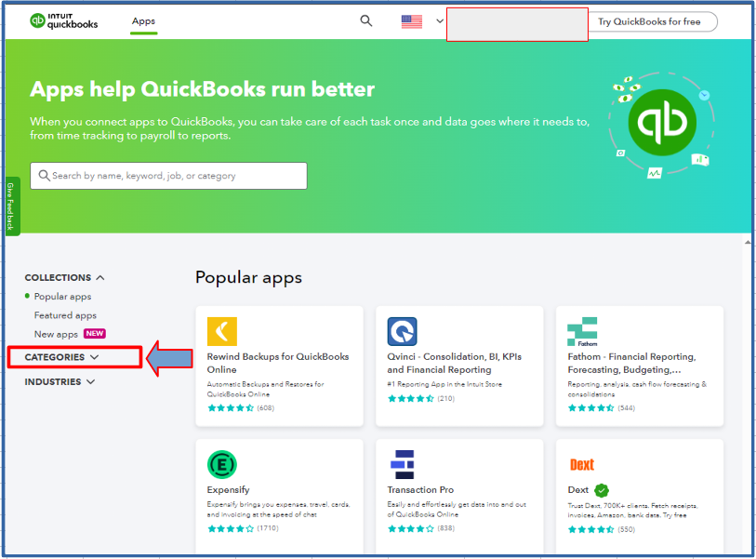The height and width of the screenshot is (559, 756).
Task: Open Rewind Backups for QuickBooks Online title
Action: (x=278, y=363)
